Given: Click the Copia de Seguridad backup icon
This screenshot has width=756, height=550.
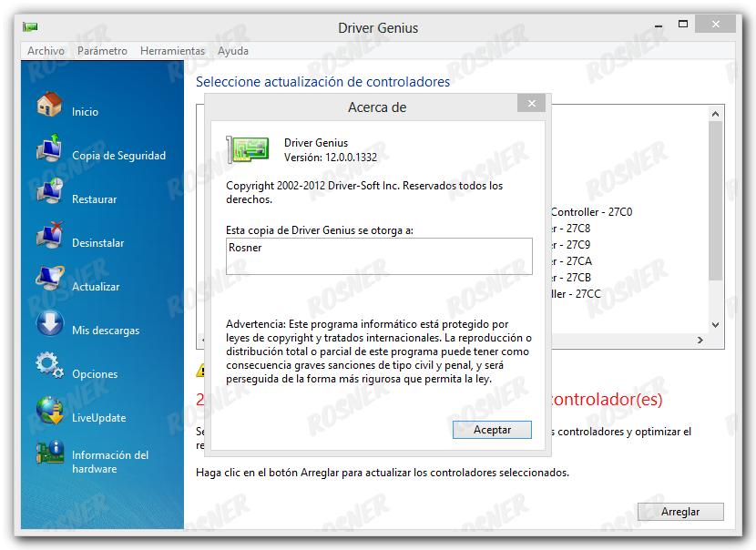Looking at the screenshot, I should tap(50, 148).
